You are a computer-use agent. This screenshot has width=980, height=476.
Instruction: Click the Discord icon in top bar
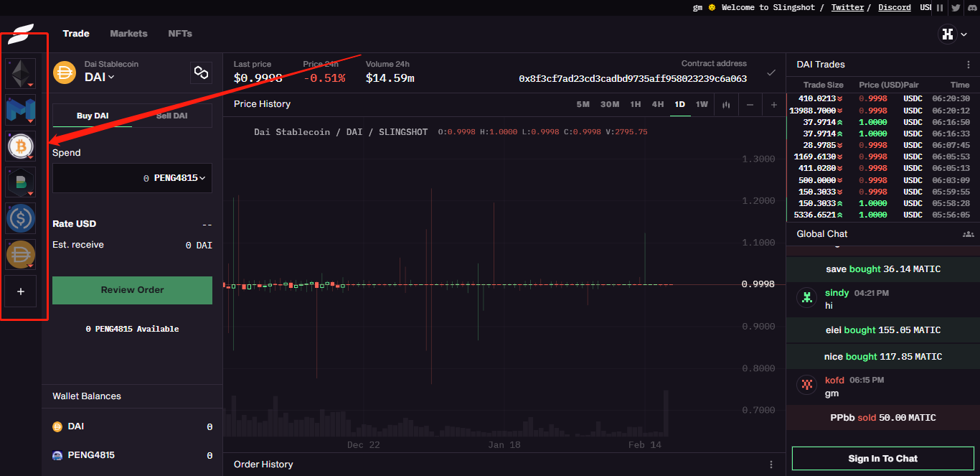[x=971, y=8]
